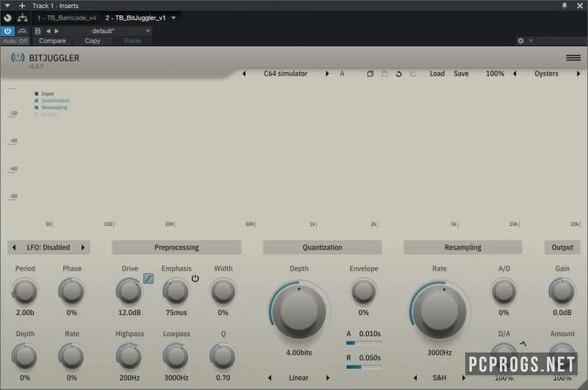Image resolution: width=588 pixels, height=390 pixels.
Task: Switch to next skin after Oysters
Action: (x=578, y=74)
